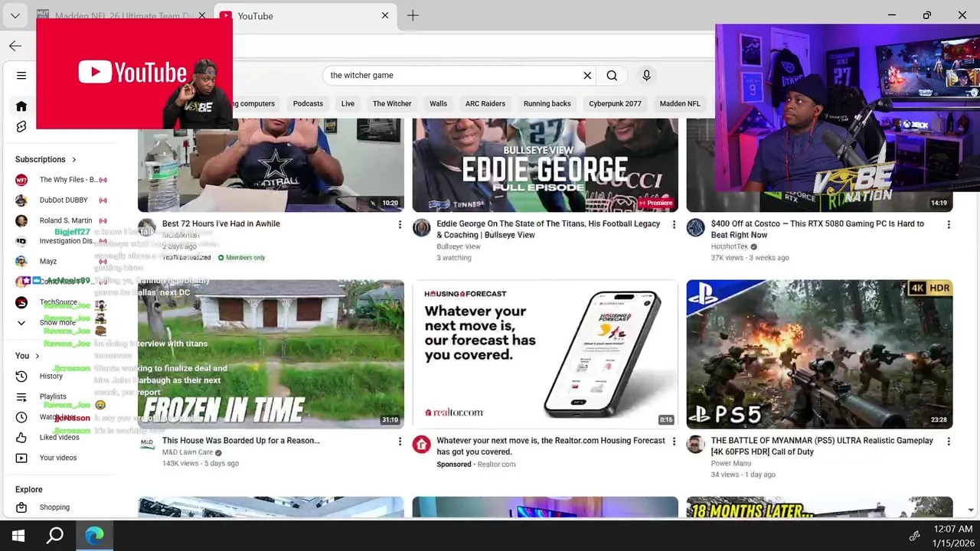Select the Running backs filter chip
The height and width of the screenshot is (551, 980).
coord(547,103)
